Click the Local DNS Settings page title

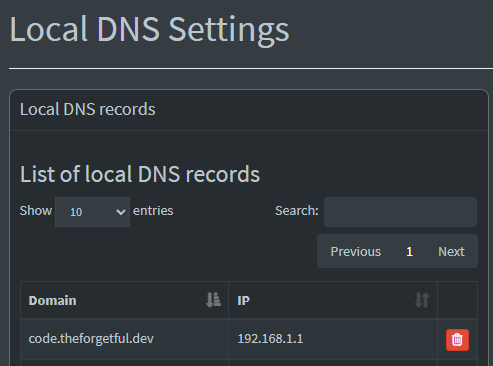[149, 30]
